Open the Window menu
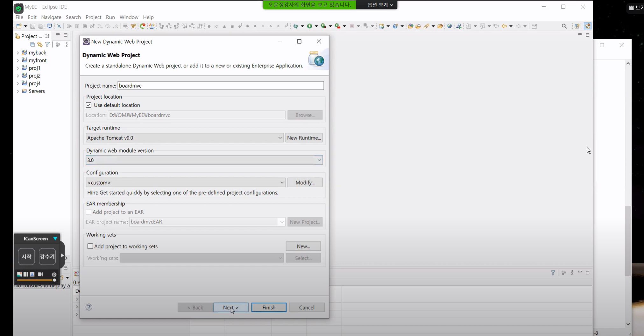Viewport: 644px width, 336px height. click(129, 17)
